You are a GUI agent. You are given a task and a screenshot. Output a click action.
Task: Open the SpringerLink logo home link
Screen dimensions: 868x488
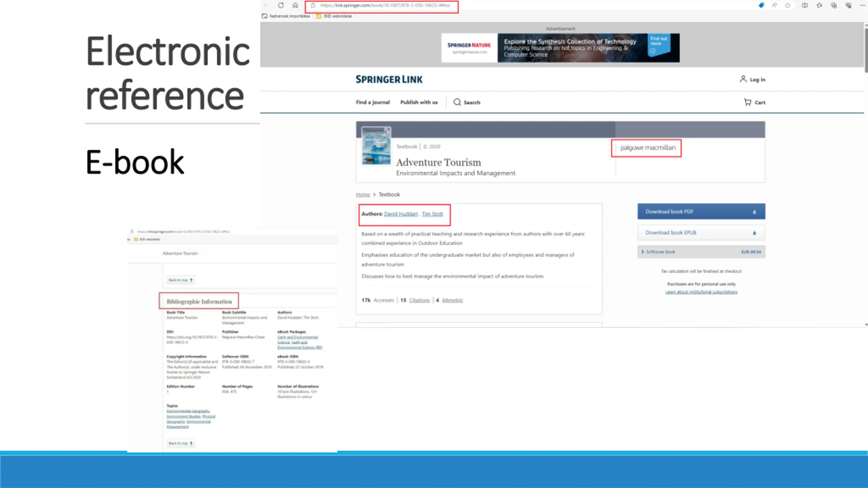pyautogui.click(x=389, y=79)
